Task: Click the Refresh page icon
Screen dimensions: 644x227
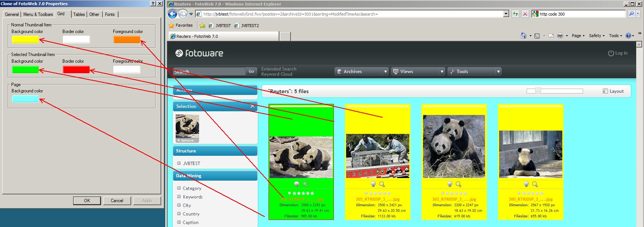Action: 515,14
